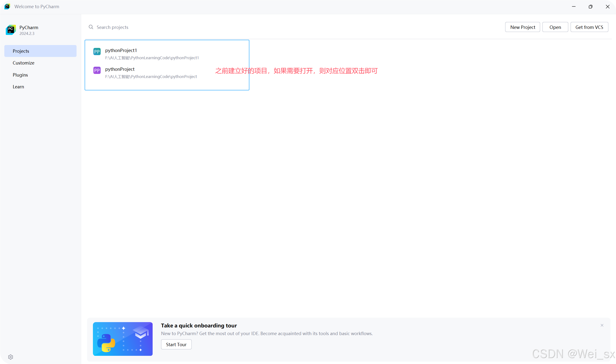Switch to the Customize section

(x=24, y=63)
